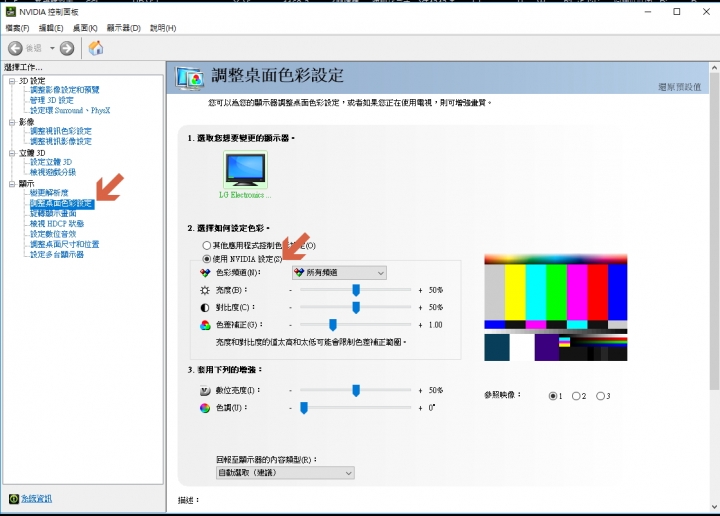Open 調整影像設定和預覽 in tree

[x=65, y=90]
